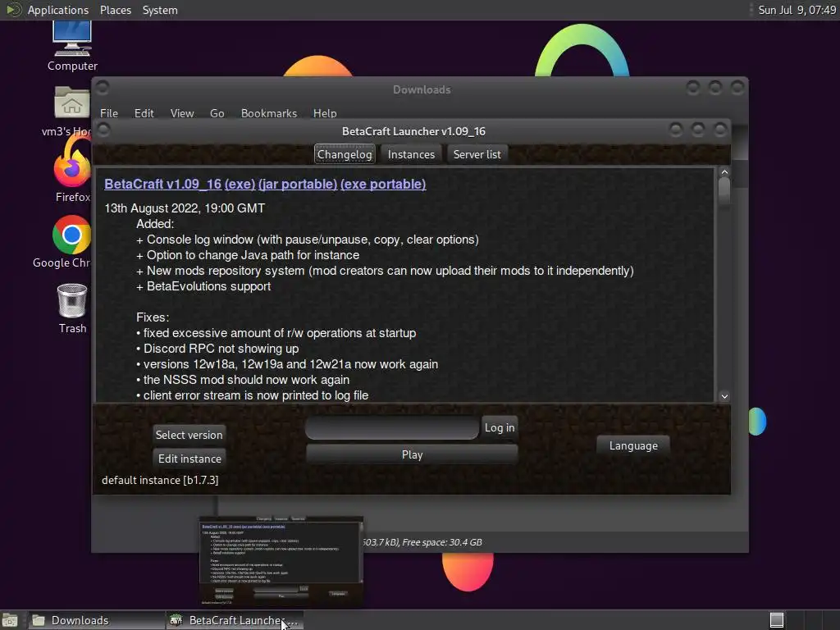Click the 'BetaEvolutions support' changelog line
Screen dimensions: 840x630
pos(203,286)
